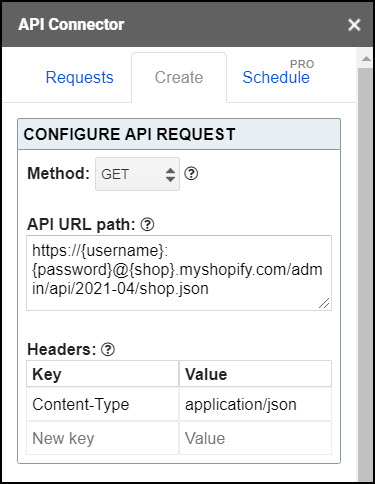375x484 pixels.
Task: Click the Value column header
Action: click(255, 374)
